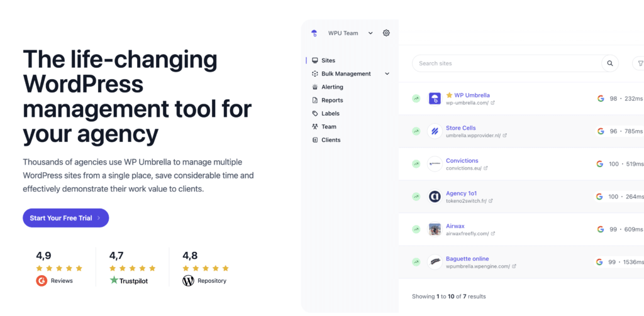
Task: Click the Store Cells site logo
Action: pyautogui.click(x=435, y=131)
